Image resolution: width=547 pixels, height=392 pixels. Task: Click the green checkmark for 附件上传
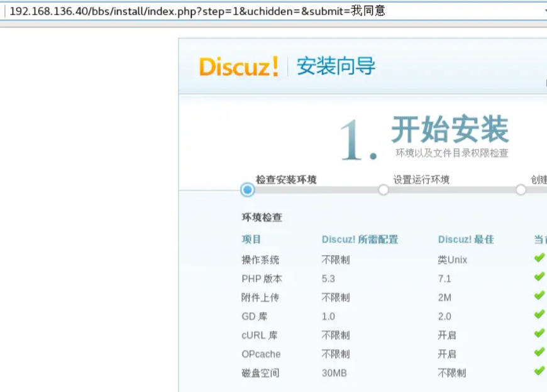tap(539, 295)
